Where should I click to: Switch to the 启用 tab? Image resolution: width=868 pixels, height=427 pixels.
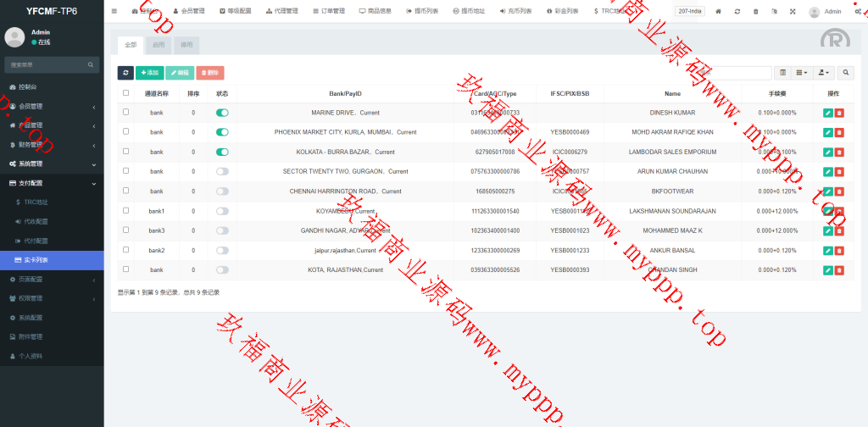(x=159, y=43)
